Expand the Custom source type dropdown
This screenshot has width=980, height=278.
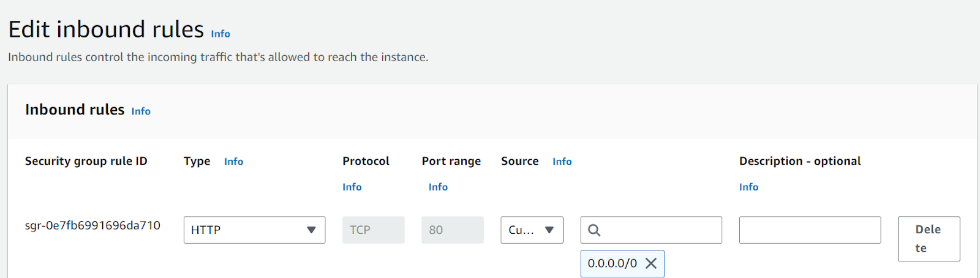532,230
